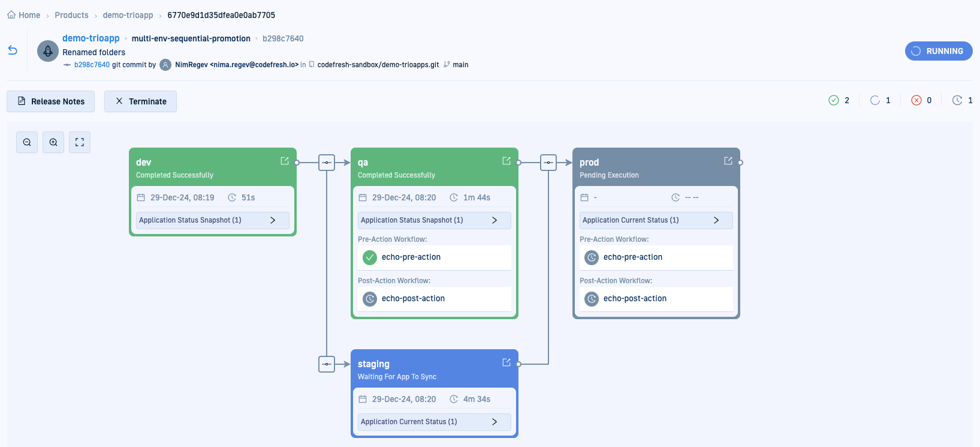Expand prod Application Current Status

tap(656, 220)
